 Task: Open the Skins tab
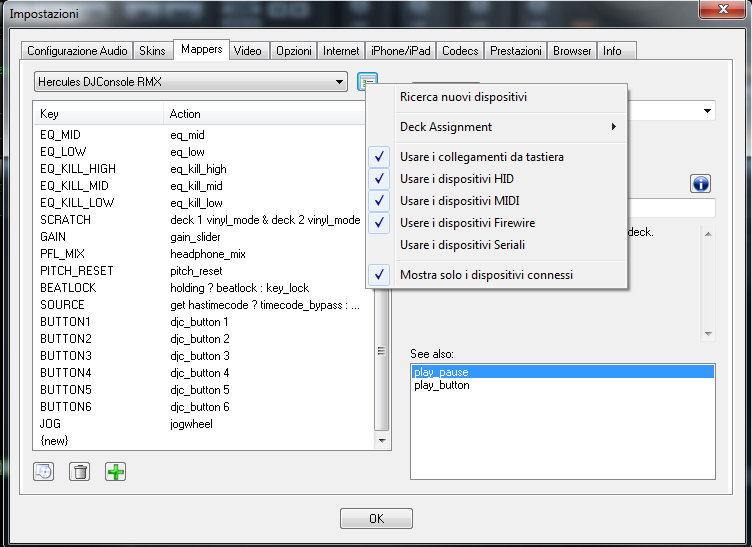[x=153, y=51]
